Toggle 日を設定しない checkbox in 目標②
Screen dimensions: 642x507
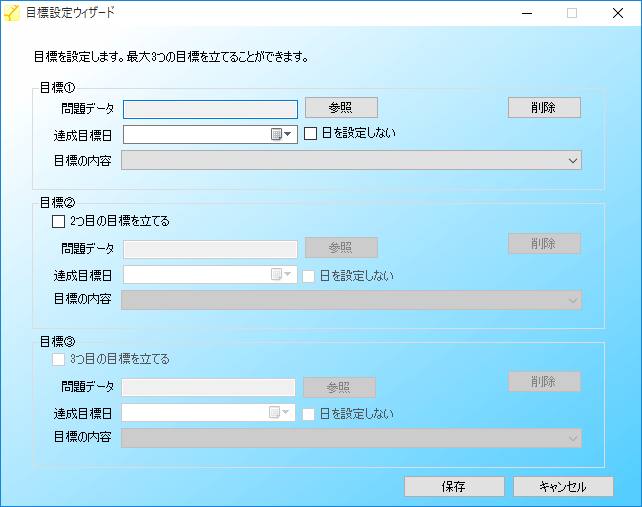(x=311, y=275)
